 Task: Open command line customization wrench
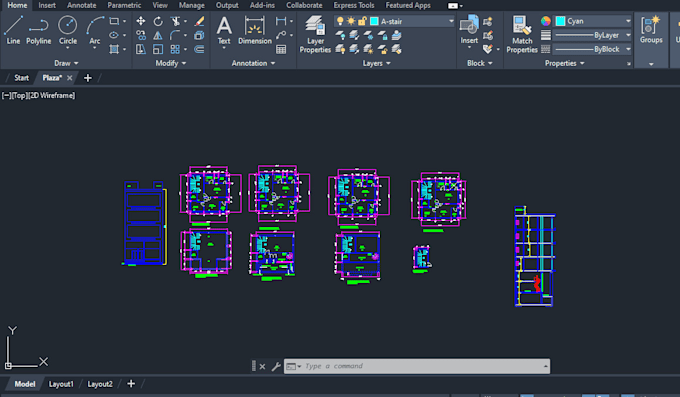click(x=276, y=366)
